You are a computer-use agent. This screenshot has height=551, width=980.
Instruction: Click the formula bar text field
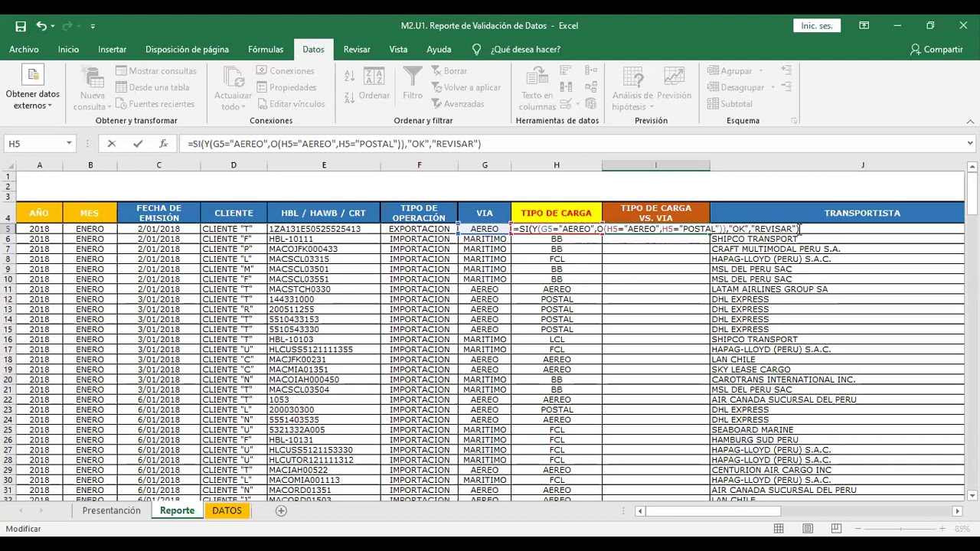(570, 144)
